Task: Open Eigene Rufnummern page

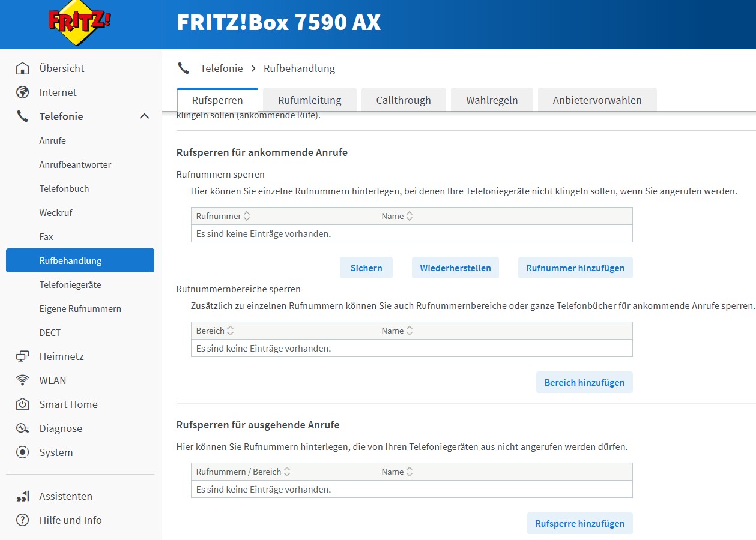Action: 80,308
